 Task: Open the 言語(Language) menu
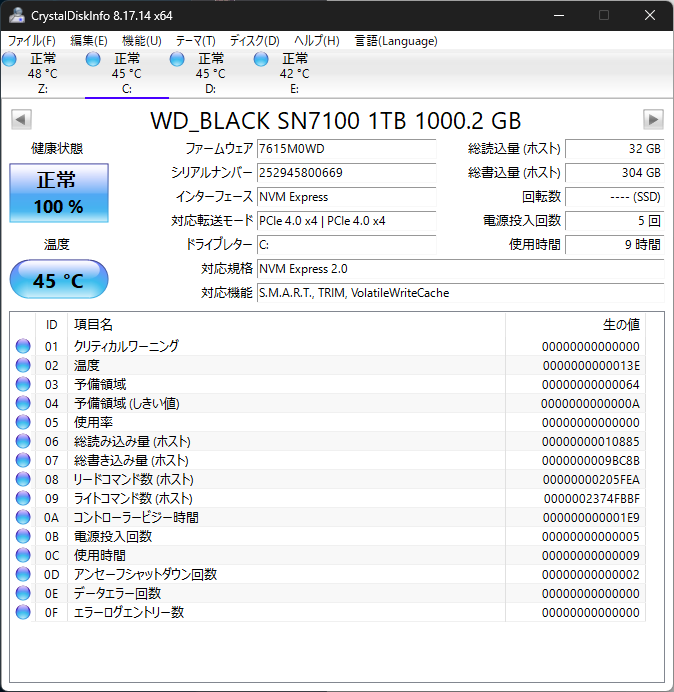396,41
